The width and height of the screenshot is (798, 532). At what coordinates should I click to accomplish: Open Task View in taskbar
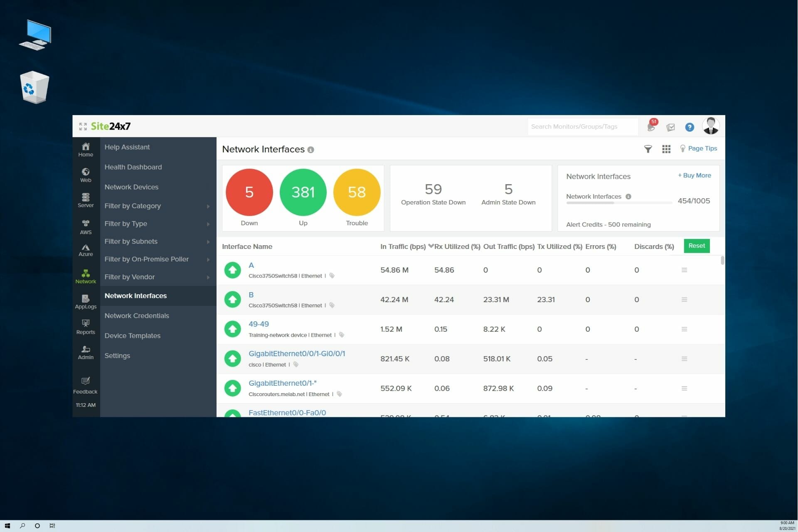[x=52, y=526]
